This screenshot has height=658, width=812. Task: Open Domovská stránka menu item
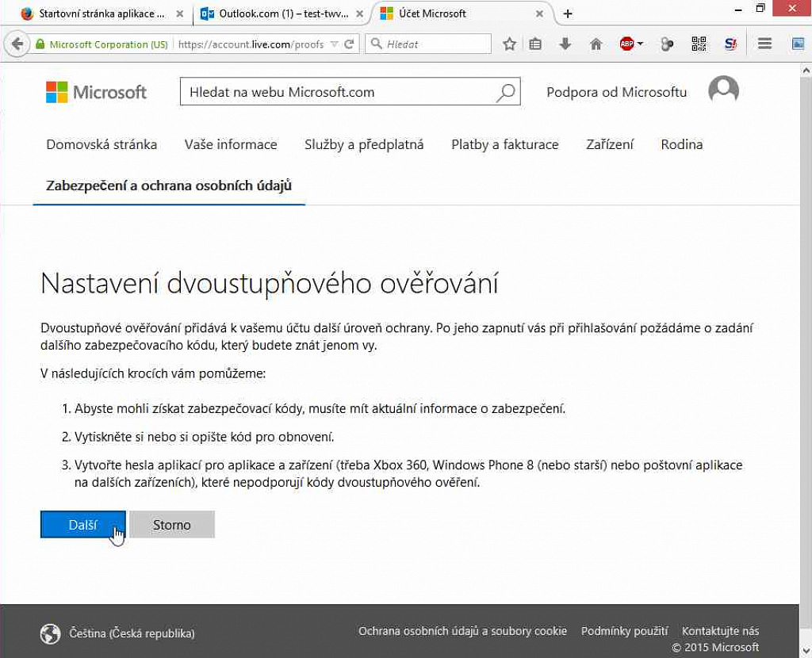[101, 144]
